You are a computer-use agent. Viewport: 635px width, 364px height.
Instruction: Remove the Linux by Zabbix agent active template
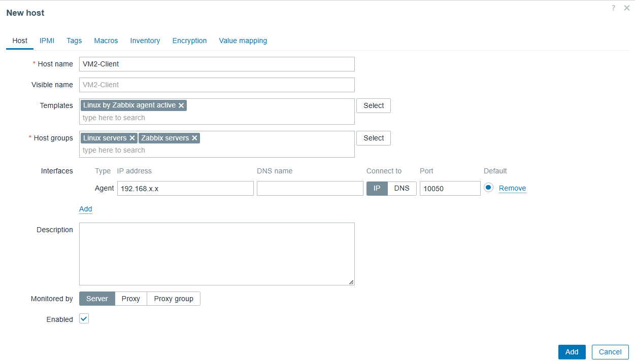(181, 105)
